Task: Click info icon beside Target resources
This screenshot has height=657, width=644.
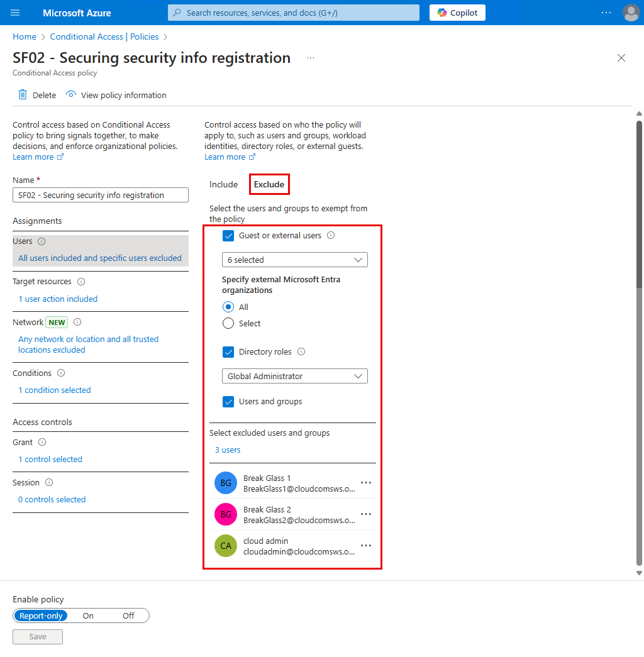Action: pyautogui.click(x=81, y=282)
